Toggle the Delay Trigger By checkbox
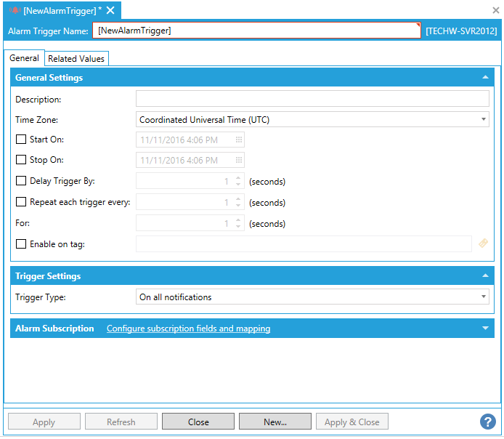 (x=21, y=181)
